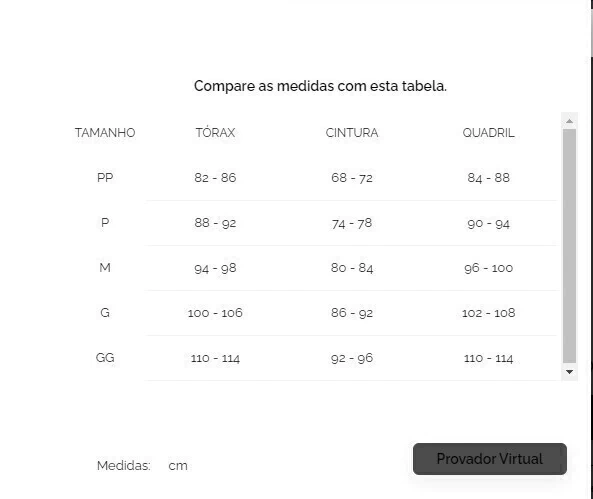Select the P size row label
The width and height of the screenshot is (593, 499).
(x=105, y=222)
